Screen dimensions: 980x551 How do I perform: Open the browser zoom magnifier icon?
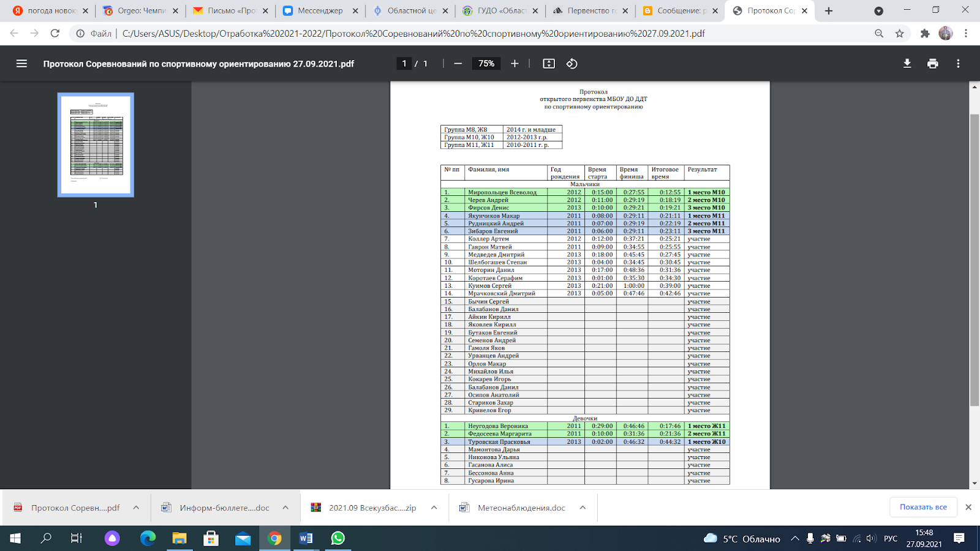879,34
